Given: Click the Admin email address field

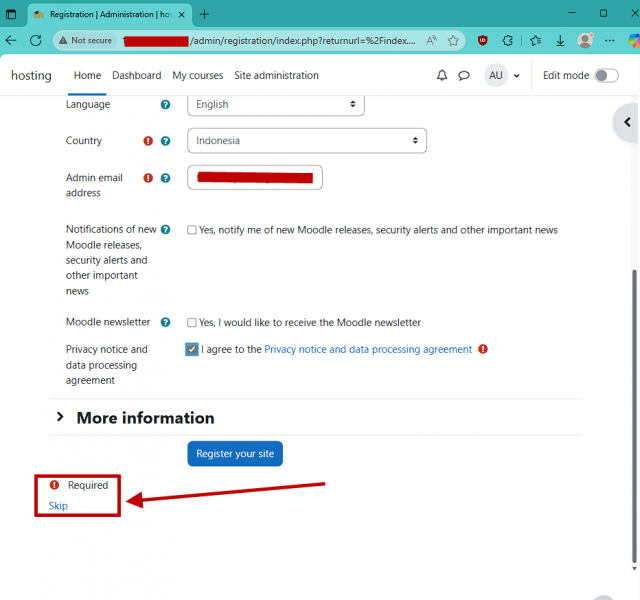Looking at the screenshot, I should pyautogui.click(x=255, y=178).
